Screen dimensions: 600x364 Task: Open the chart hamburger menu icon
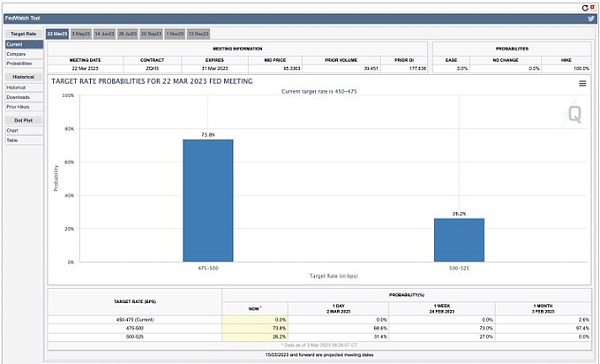pyautogui.click(x=582, y=83)
